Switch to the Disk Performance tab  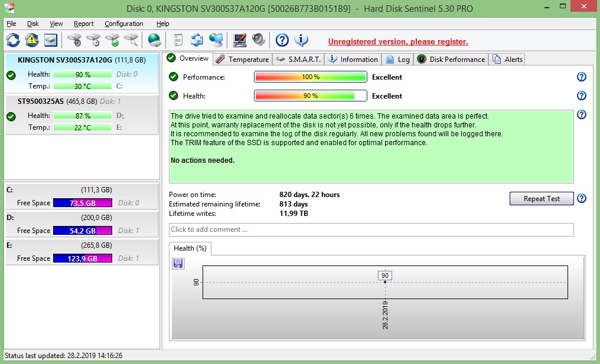point(451,59)
